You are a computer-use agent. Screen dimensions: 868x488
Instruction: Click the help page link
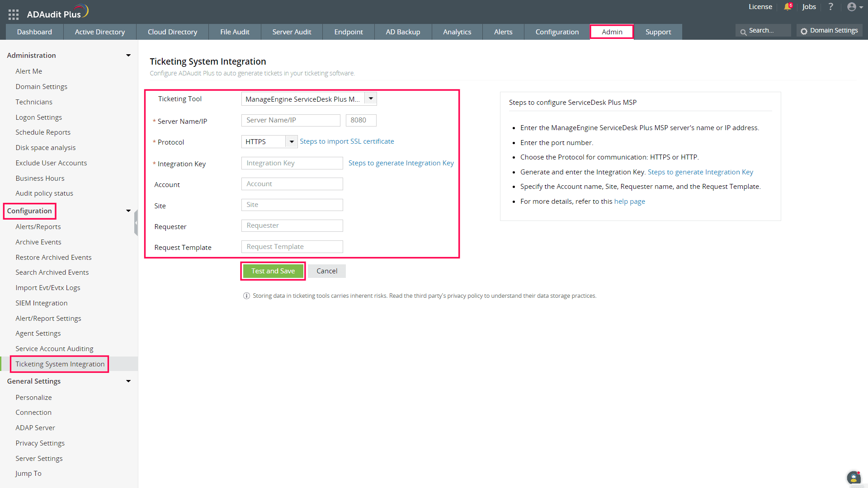[629, 202]
